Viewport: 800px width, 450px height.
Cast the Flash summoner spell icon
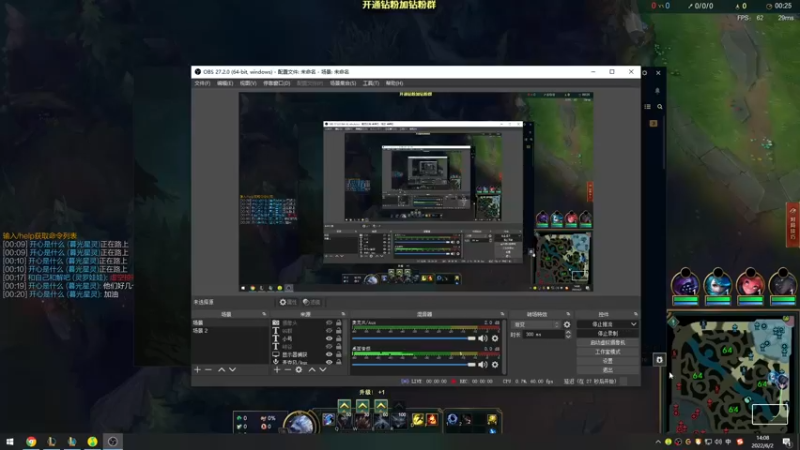coord(418,419)
